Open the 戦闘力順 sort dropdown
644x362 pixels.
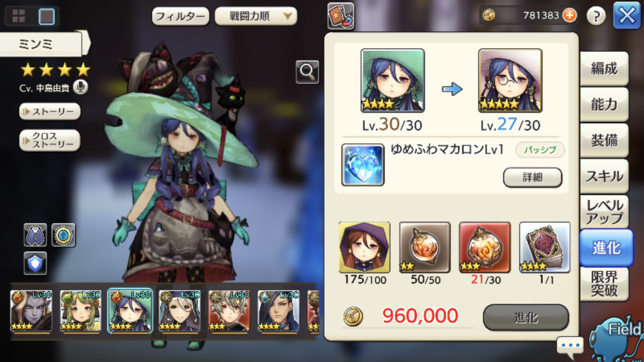[x=256, y=17]
